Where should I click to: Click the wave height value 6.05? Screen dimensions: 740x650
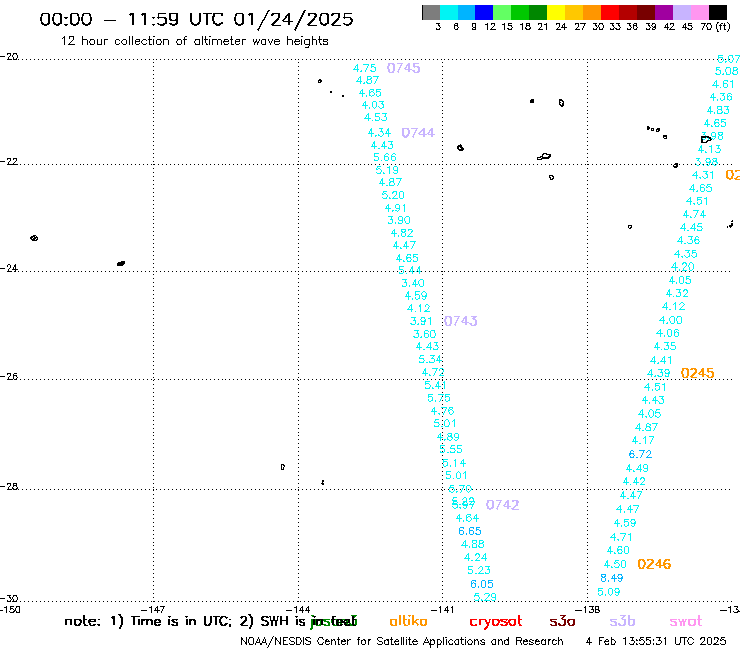click(x=482, y=584)
